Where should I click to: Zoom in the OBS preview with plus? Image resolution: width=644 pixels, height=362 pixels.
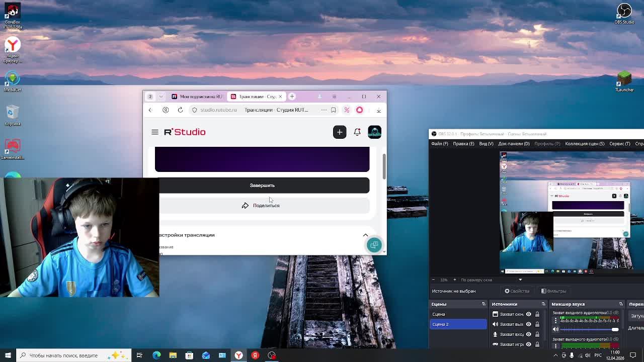454,280
